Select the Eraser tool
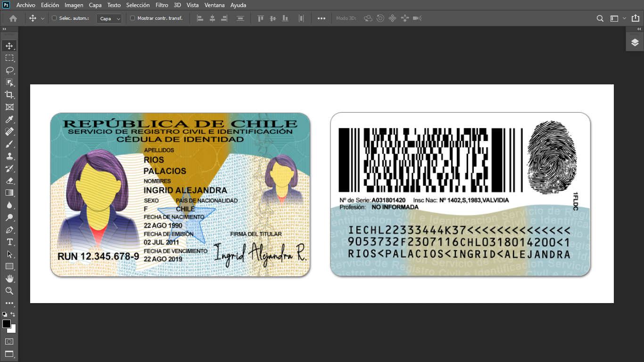644x362 pixels. [x=9, y=181]
